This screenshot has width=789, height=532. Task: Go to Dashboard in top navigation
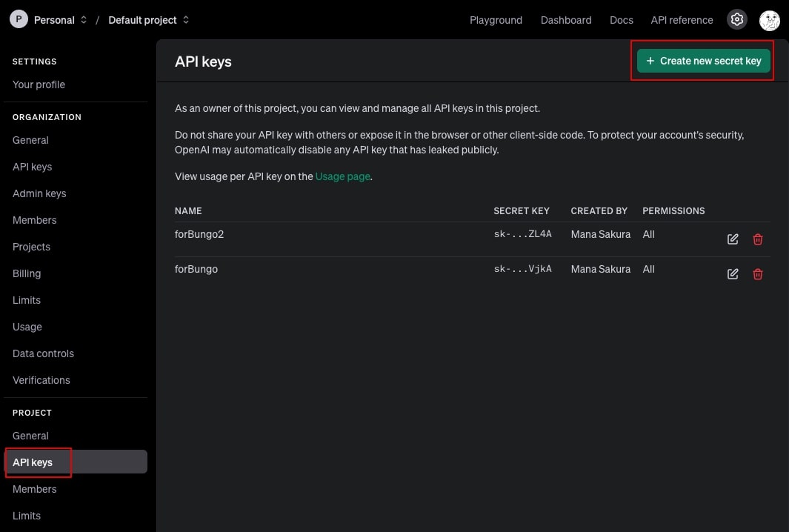point(565,20)
